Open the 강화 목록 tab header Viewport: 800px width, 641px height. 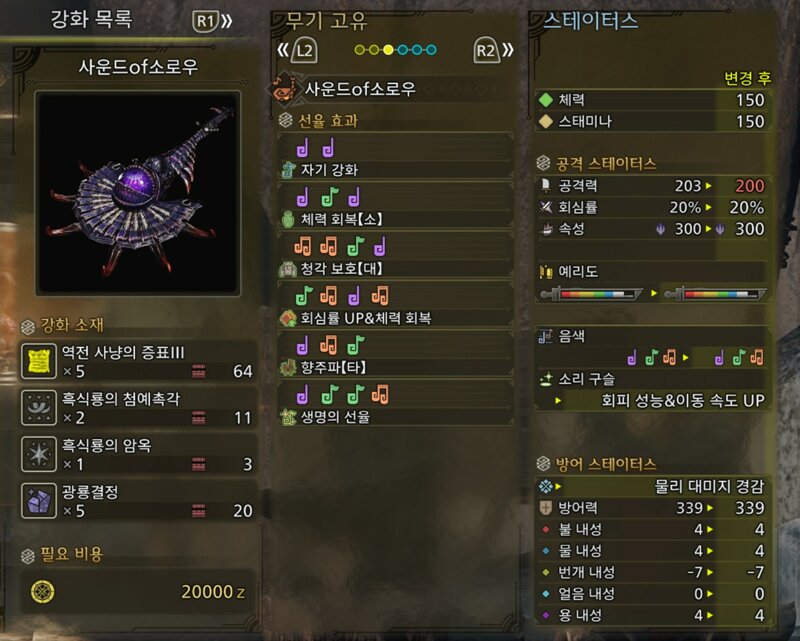click(91, 20)
